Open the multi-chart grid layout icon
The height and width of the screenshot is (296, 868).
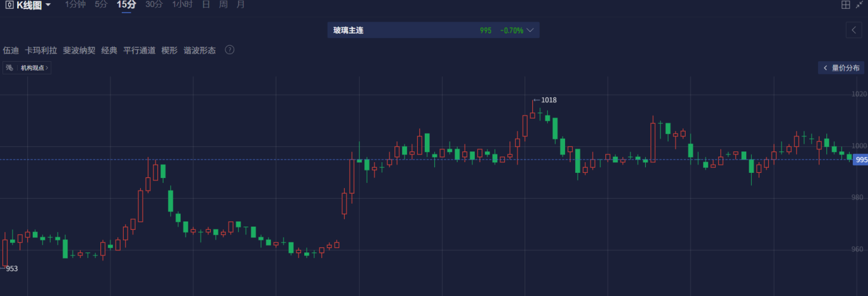coord(846,5)
